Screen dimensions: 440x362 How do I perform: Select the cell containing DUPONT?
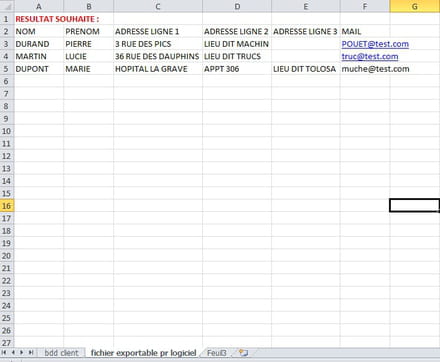tap(39, 69)
